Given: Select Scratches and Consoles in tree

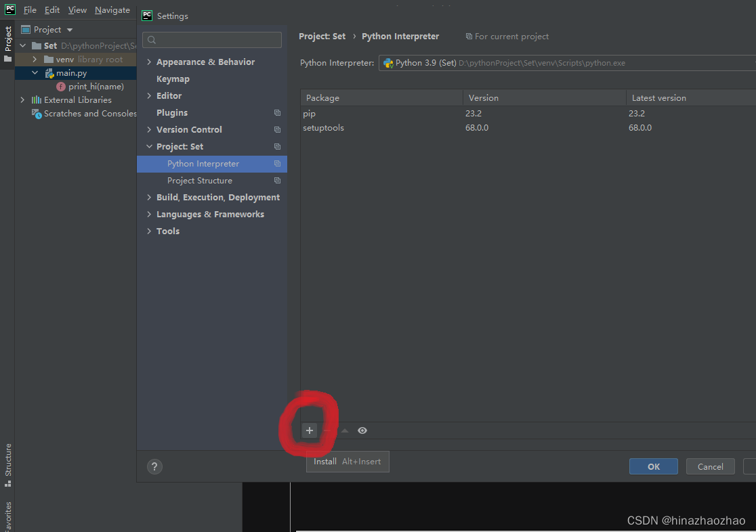Looking at the screenshot, I should (x=90, y=114).
